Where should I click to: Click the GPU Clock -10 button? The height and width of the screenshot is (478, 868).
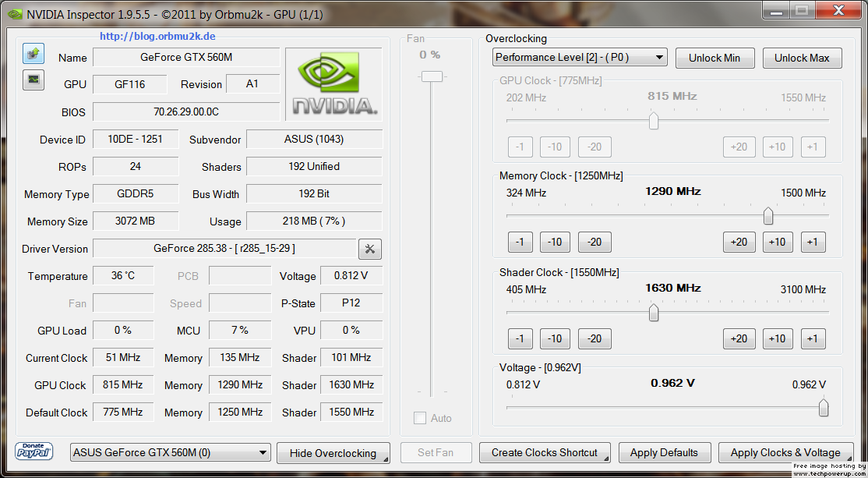[555, 147]
